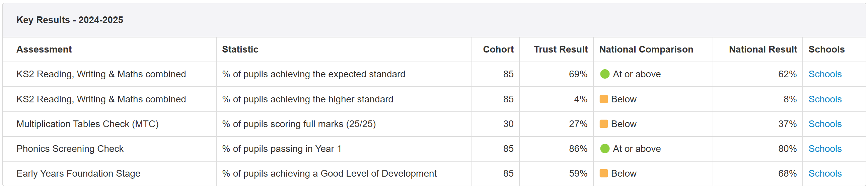Select the Multiplication Tables Check (MTC) cell
868x188 pixels.
click(x=87, y=124)
